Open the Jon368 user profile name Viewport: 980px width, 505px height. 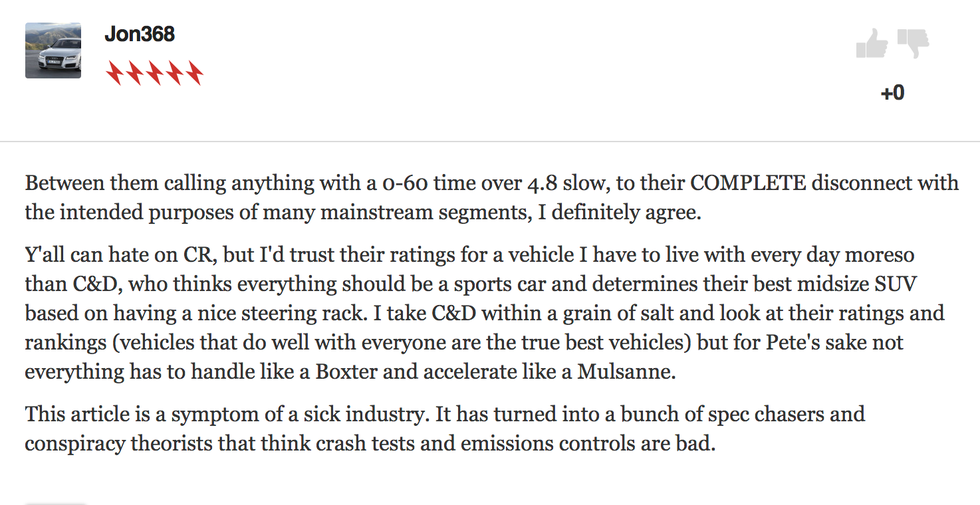139,34
